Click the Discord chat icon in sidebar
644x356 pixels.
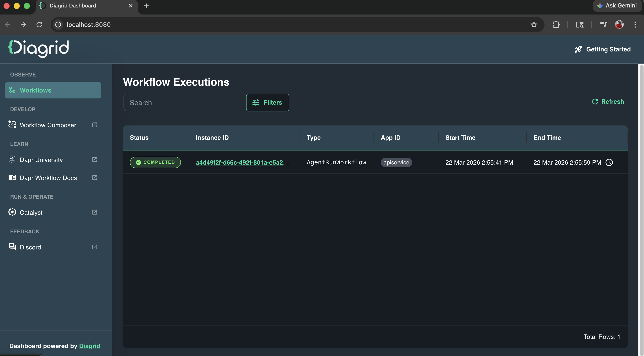pos(12,247)
